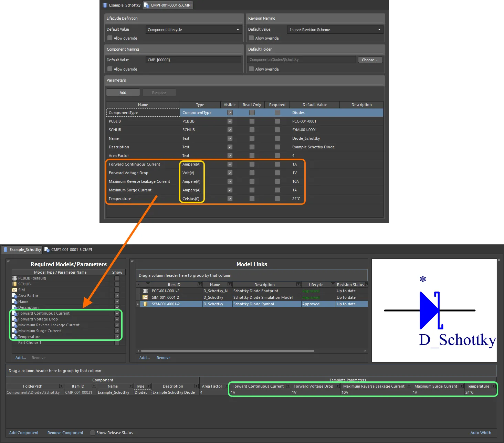The image size is (504, 443).
Task: Click the Forward Voltage Drop parameter icon
Action: [x=14, y=319]
